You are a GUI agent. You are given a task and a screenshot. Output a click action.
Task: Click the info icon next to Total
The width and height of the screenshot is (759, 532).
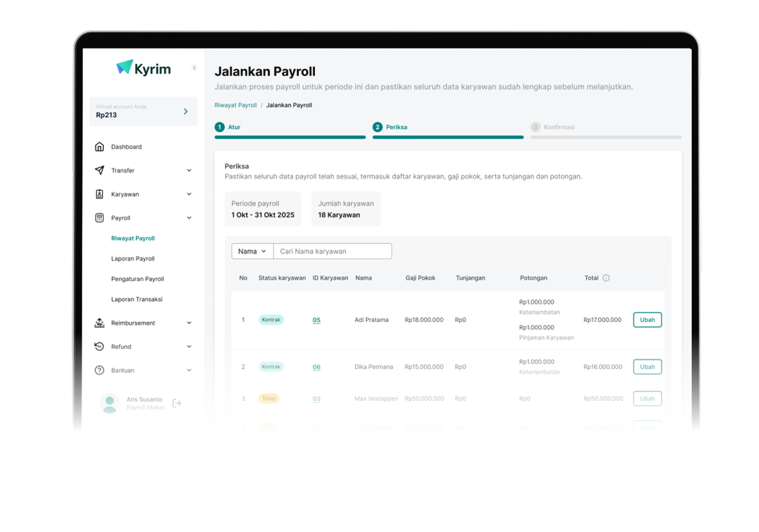click(606, 278)
